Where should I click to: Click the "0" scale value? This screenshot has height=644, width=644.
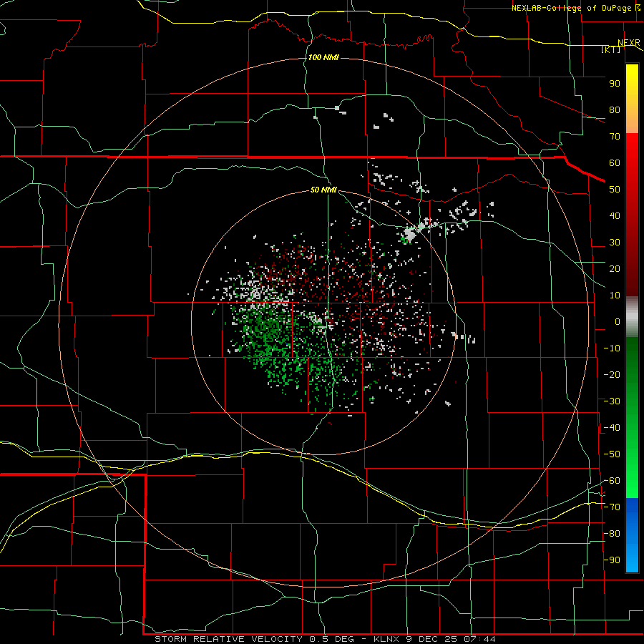click(618, 322)
